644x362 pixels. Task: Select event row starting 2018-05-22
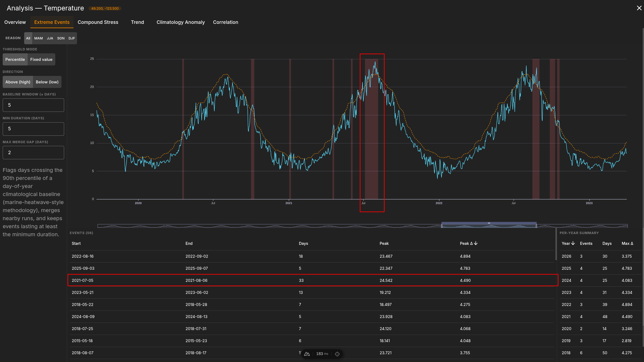coord(312,305)
